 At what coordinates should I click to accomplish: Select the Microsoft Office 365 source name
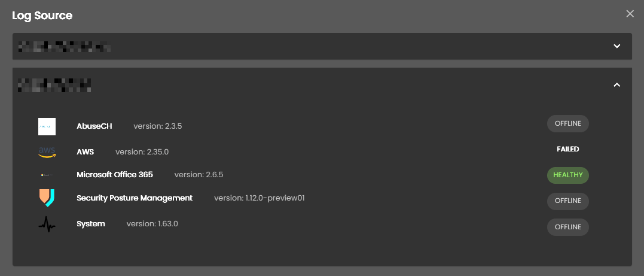115,175
